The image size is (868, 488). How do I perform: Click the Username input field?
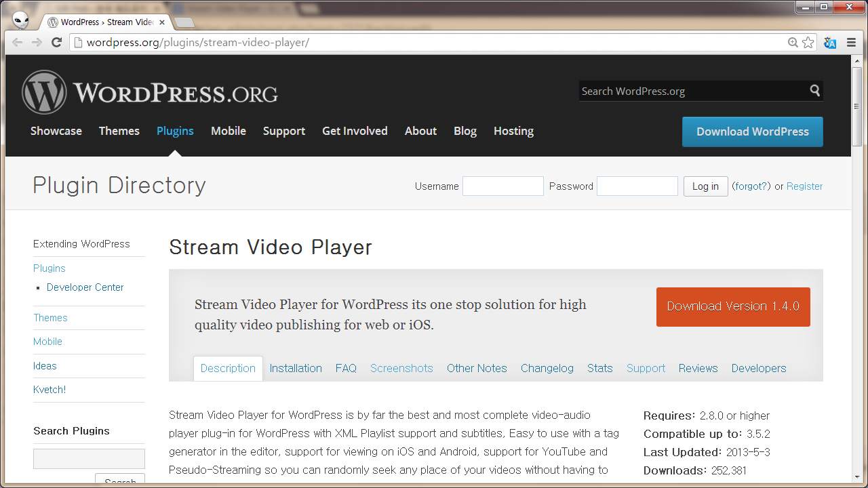tap(502, 186)
